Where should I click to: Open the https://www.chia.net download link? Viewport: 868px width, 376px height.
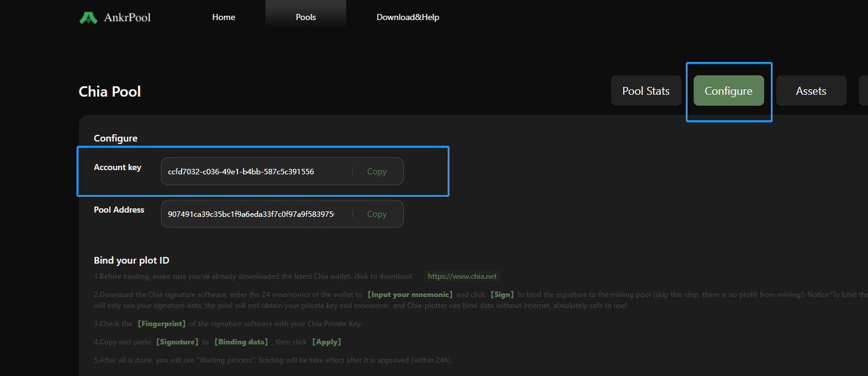(462, 276)
